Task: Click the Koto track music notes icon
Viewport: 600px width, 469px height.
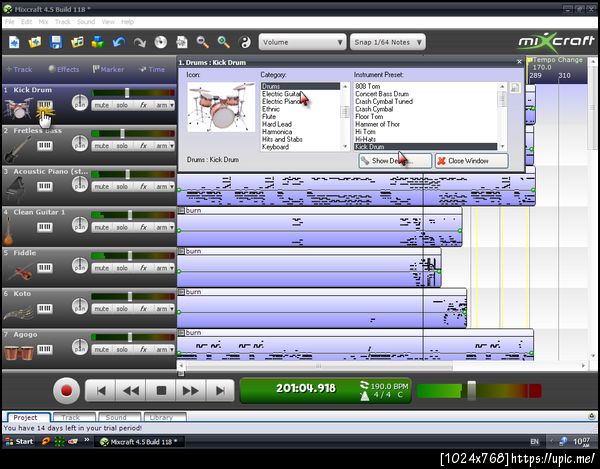Action: 18,312
